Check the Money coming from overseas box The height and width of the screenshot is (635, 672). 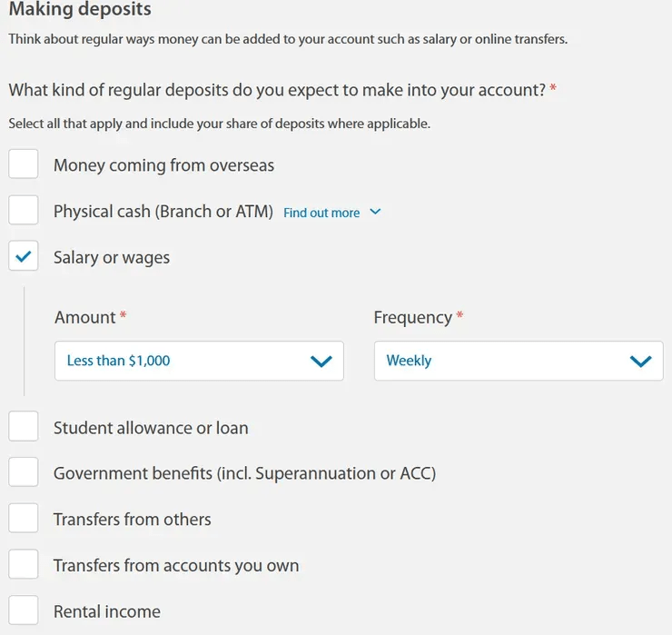tap(23, 164)
